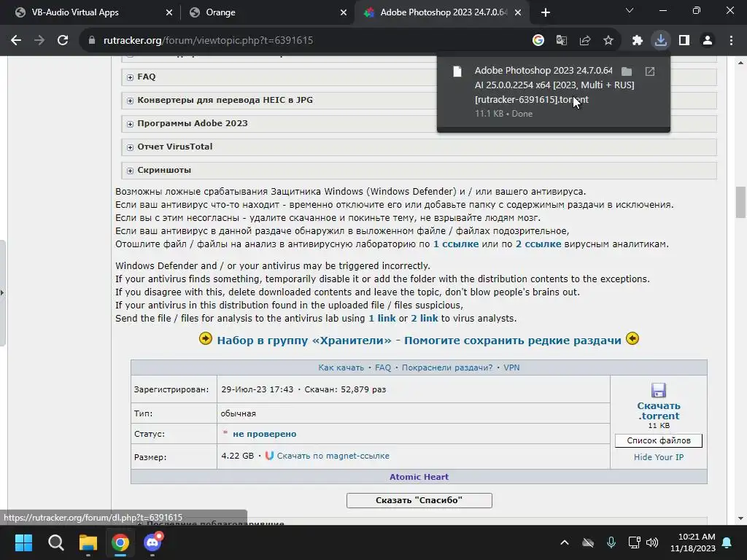
Task: Open Discord from taskbar
Action: [x=152, y=542]
